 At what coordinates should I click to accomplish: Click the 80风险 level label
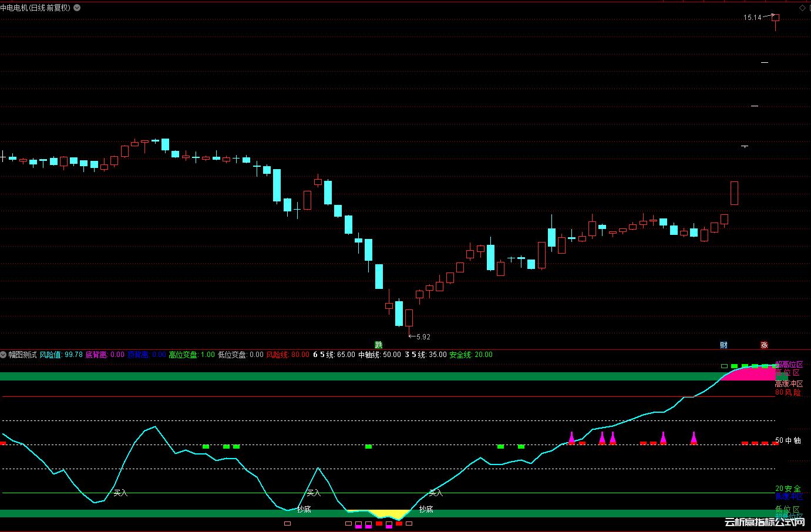tap(788, 392)
